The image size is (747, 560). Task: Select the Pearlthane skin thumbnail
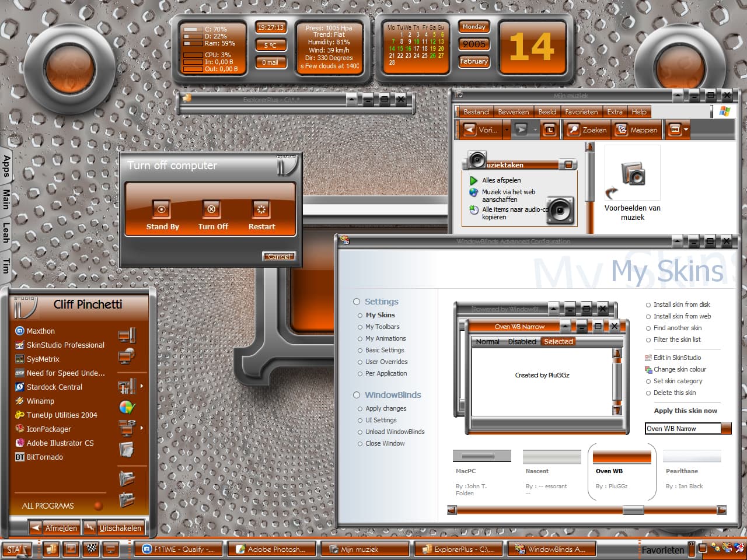tap(692, 455)
